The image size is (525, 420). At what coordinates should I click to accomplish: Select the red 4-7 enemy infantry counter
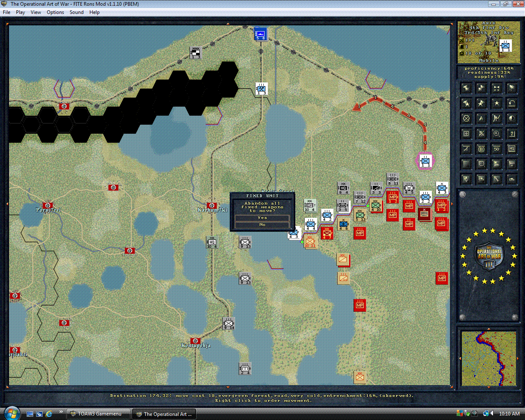point(327,233)
